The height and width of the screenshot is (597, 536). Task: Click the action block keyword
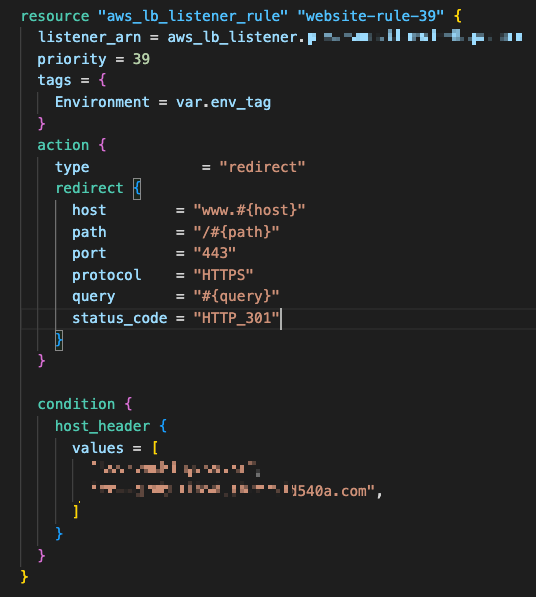[63, 145]
